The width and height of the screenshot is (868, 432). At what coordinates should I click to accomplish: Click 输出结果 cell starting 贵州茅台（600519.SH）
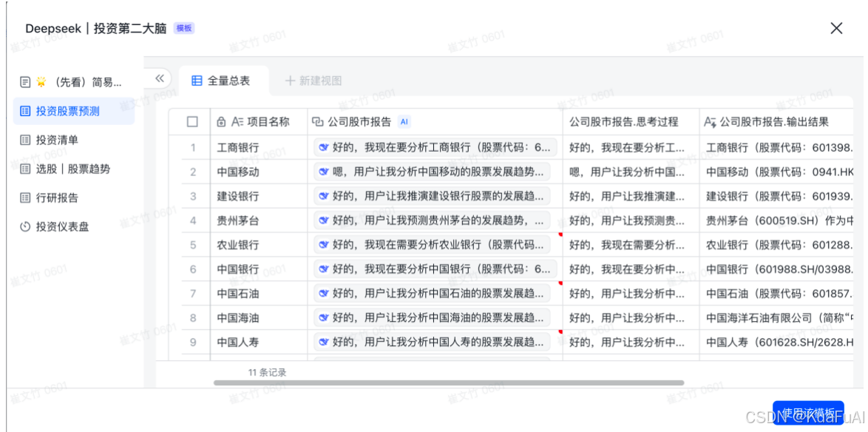click(776, 220)
